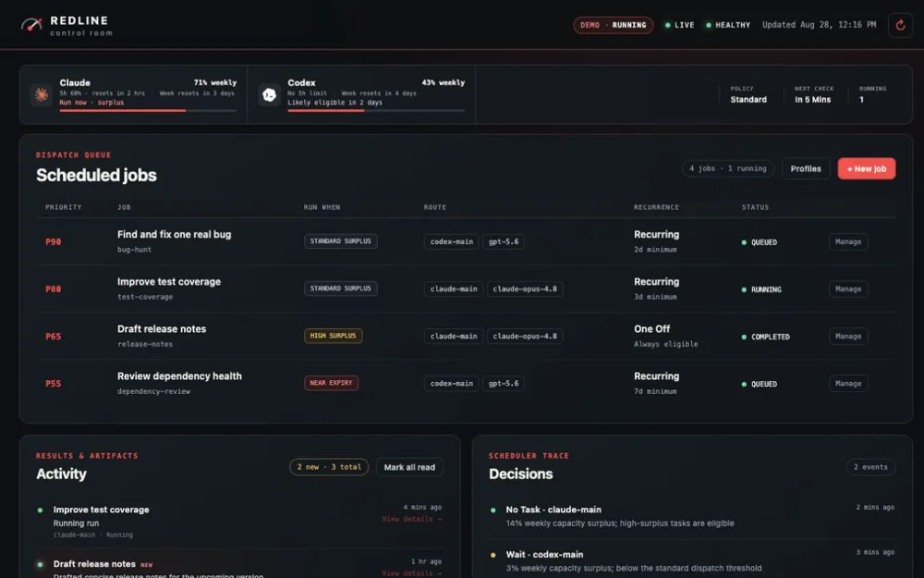Viewport: 924px width, 578px height.
Task: Click the 2 new · 3 total badge
Action: click(329, 467)
